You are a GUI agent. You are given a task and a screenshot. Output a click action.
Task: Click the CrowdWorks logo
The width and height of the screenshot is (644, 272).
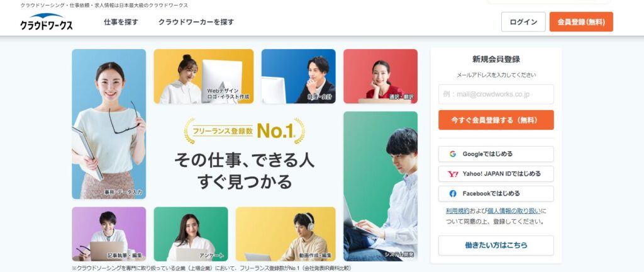(47, 22)
